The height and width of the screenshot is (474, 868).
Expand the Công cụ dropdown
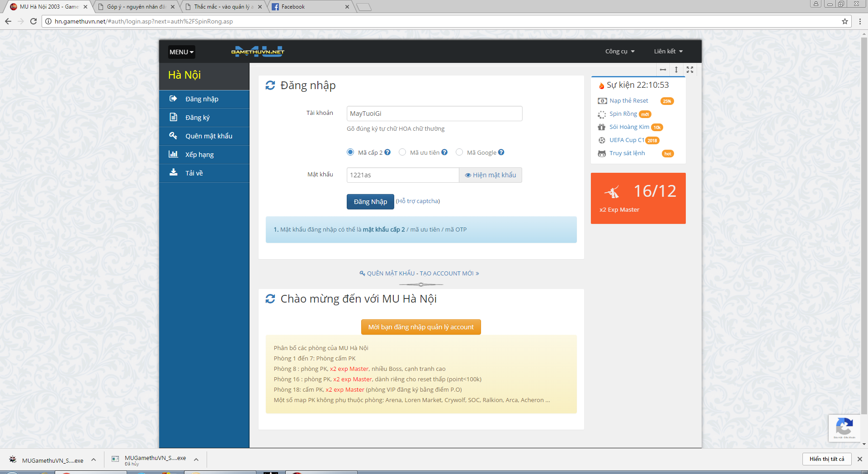coord(620,52)
